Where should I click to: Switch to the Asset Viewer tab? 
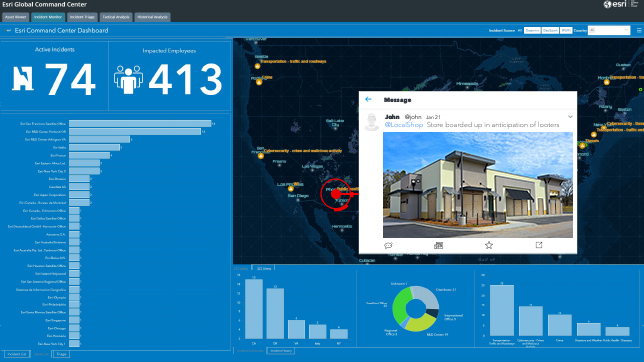tap(15, 17)
